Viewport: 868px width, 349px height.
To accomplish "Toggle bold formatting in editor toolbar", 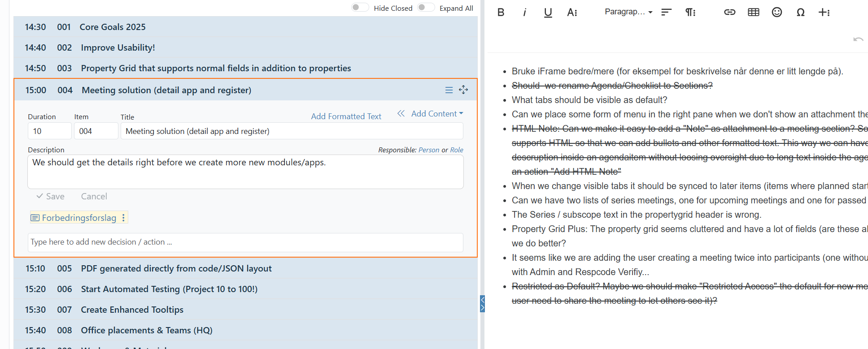I will (501, 13).
